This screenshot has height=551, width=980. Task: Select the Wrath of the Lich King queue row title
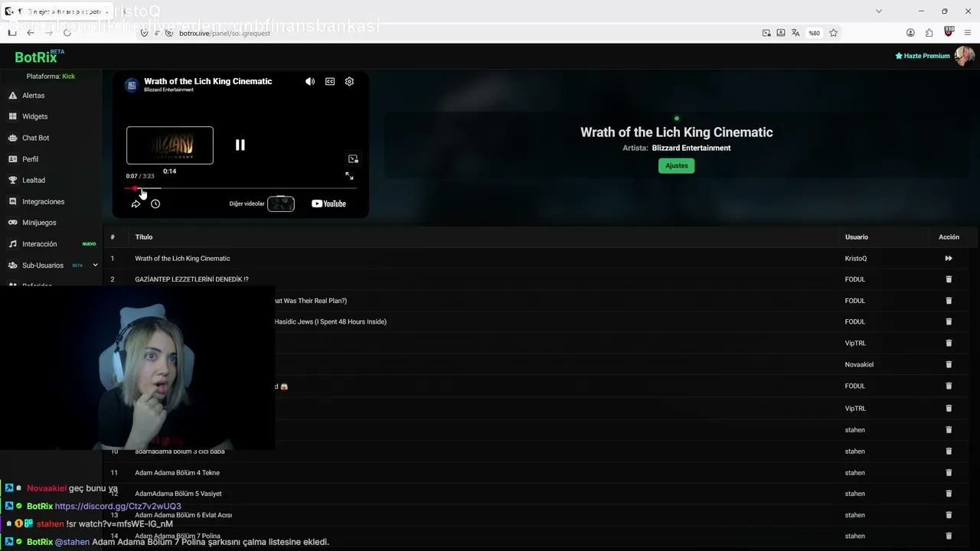(x=182, y=259)
